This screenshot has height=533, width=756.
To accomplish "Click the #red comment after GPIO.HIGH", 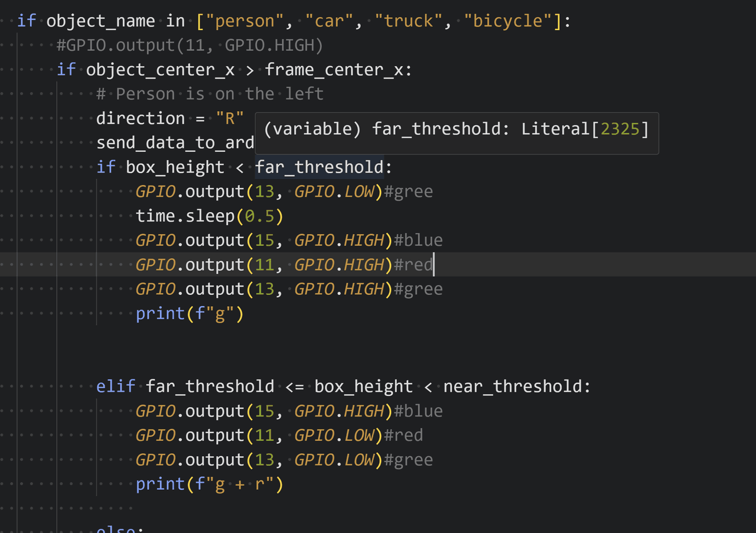I will tap(413, 265).
